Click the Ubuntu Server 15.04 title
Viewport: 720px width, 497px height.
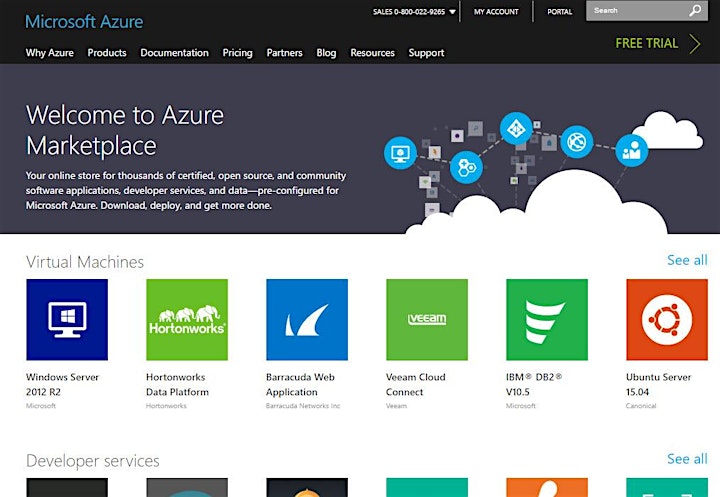pos(658,384)
